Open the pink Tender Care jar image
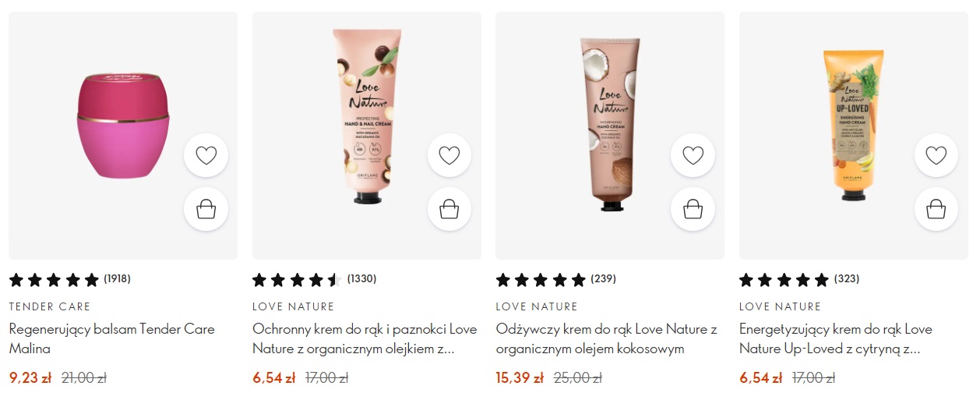The height and width of the screenshot is (400, 980). 122,125
